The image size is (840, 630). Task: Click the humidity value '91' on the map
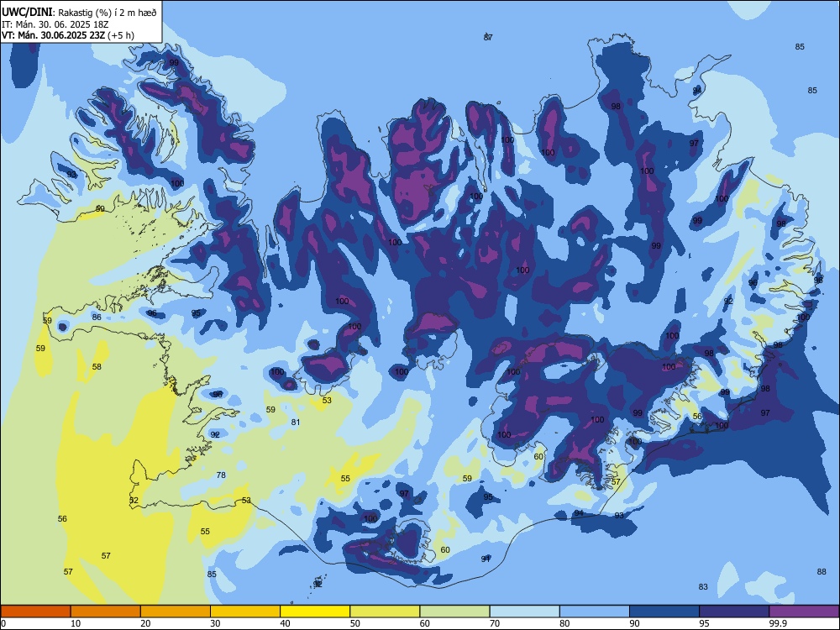pyautogui.click(x=486, y=559)
